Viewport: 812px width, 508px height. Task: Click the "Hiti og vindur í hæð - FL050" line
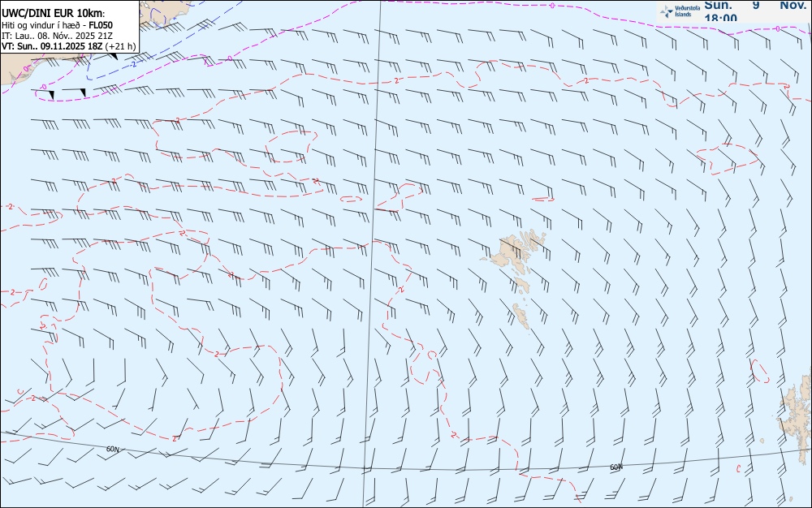[x=57, y=25]
